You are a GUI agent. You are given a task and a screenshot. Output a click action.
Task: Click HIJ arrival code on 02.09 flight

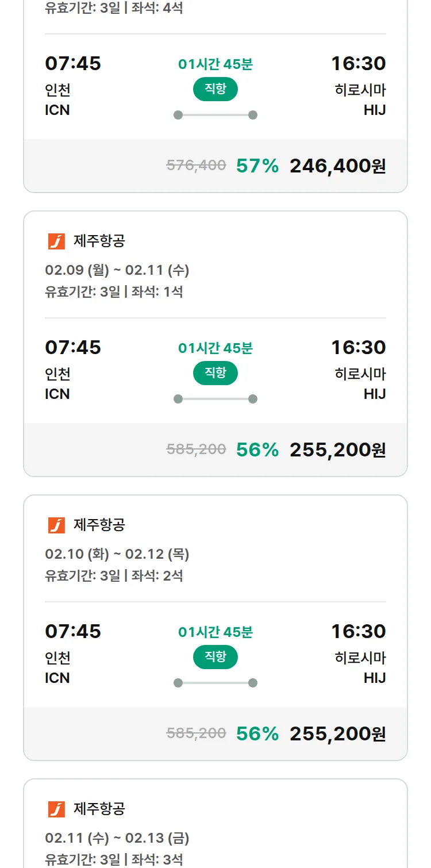pyautogui.click(x=375, y=394)
